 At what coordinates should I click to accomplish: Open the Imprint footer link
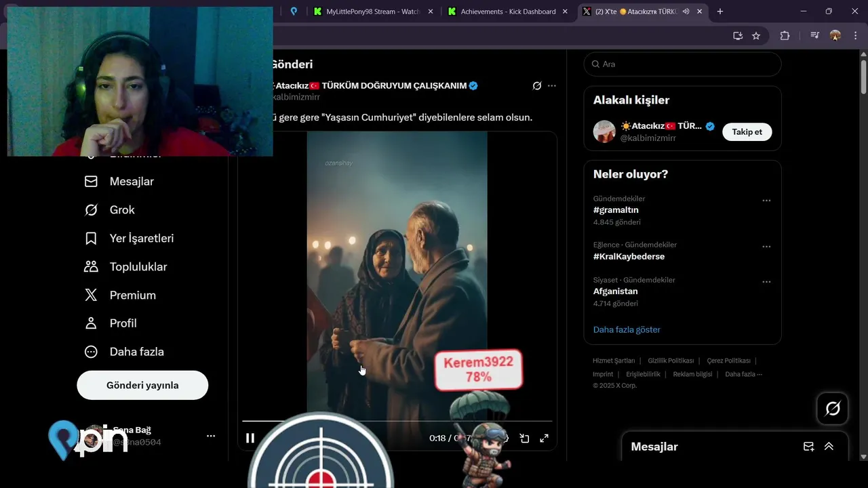(603, 374)
